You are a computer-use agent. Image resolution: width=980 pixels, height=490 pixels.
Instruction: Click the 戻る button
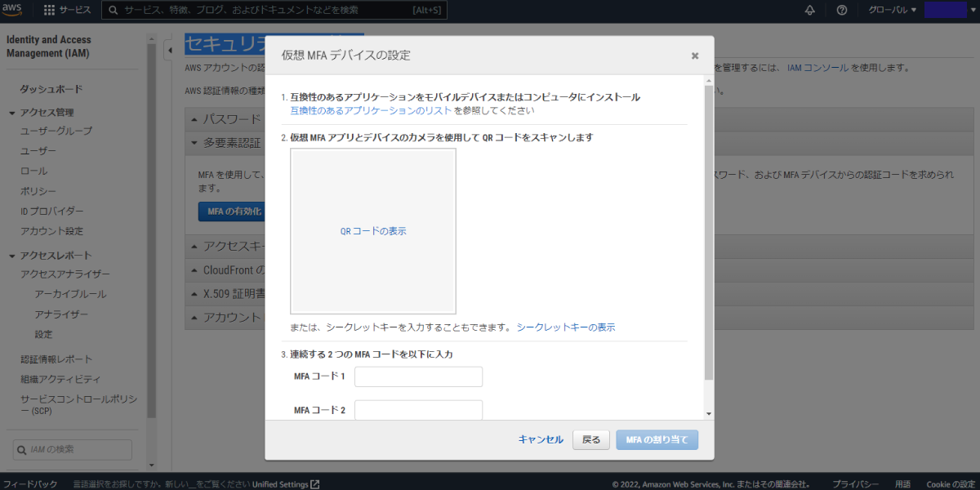pyautogui.click(x=591, y=439)
